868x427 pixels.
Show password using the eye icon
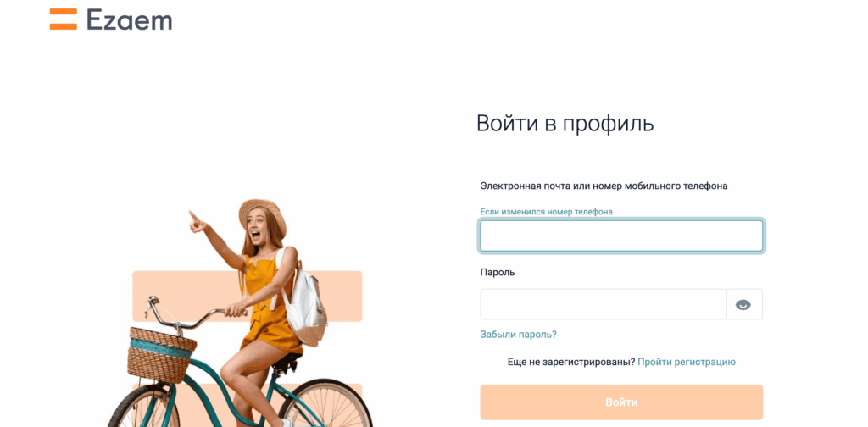click(743, 304)
